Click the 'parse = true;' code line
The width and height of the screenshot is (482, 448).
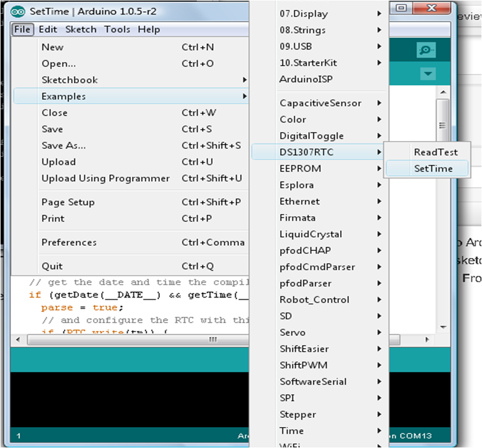coord(82,307)
